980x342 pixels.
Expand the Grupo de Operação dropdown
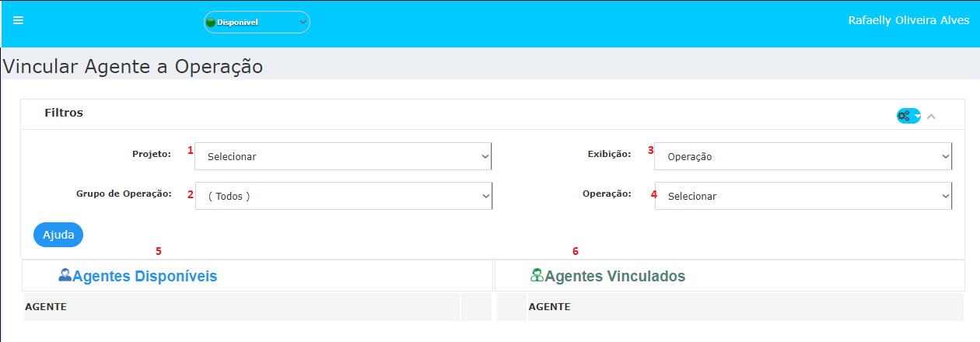343,196
